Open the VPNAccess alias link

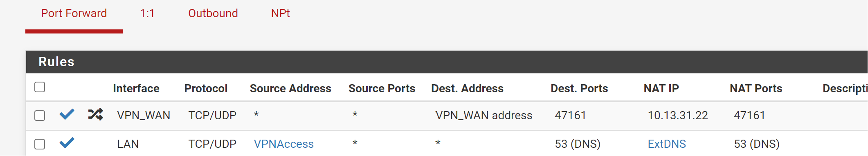click(284, 144)
